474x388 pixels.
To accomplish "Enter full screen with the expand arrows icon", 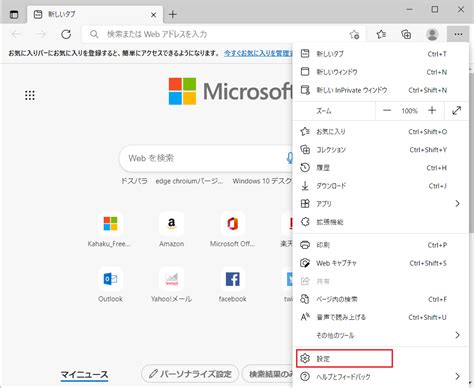I will 457,110.
